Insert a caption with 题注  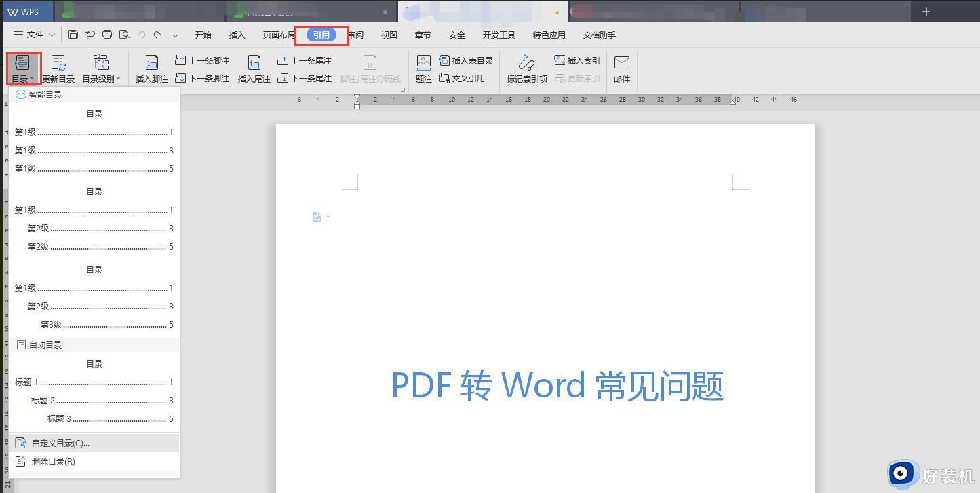[x=424, y=69]
